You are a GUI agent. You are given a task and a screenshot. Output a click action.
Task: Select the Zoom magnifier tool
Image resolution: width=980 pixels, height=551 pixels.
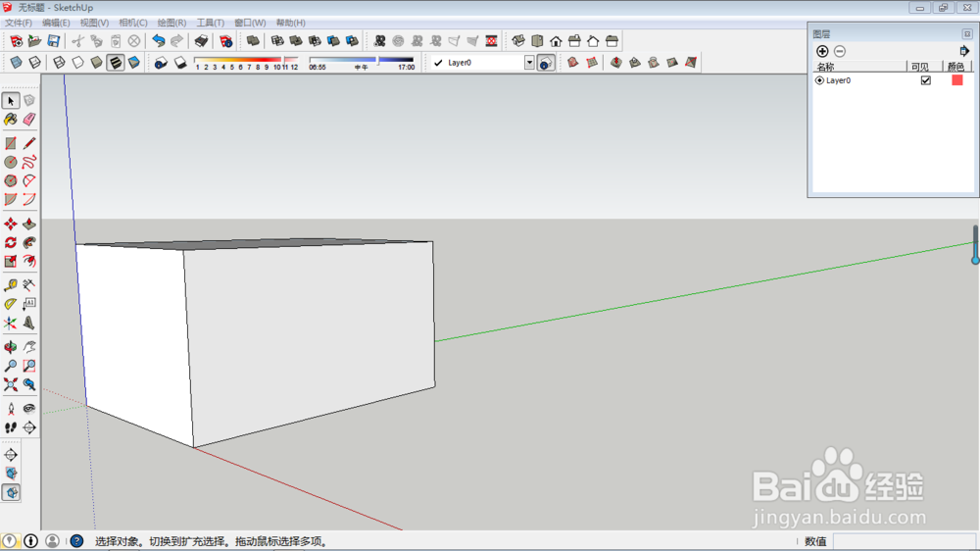[11, 366]
